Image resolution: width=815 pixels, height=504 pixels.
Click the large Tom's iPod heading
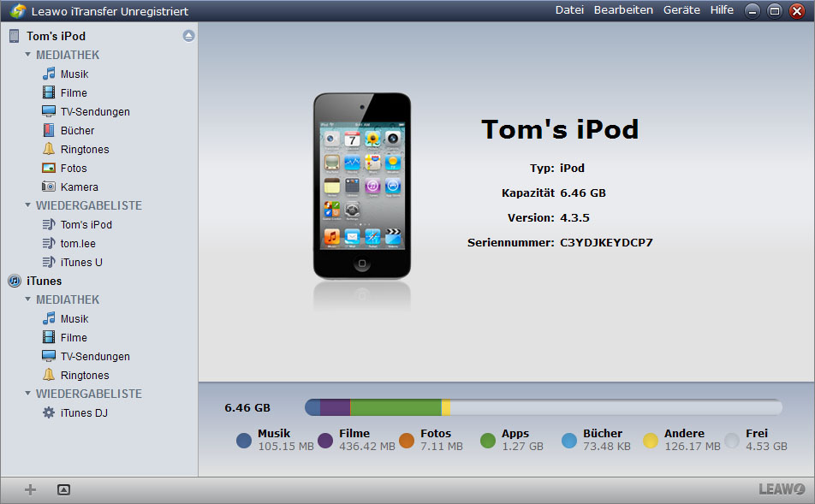(x=560, y=129)
